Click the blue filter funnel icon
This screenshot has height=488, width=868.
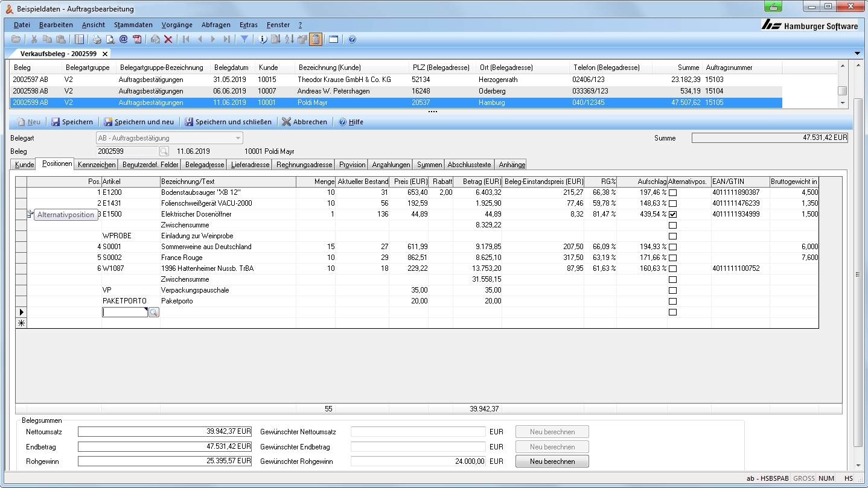coord(244,39)
